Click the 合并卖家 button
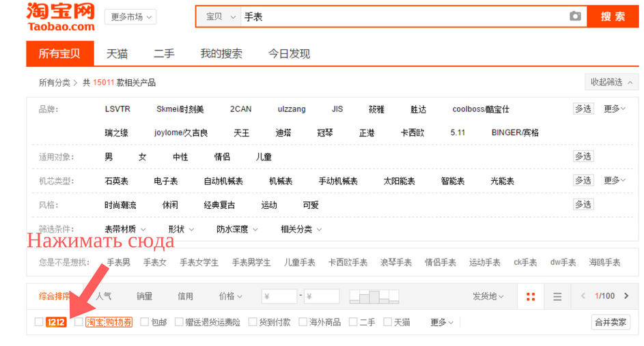 610,322
